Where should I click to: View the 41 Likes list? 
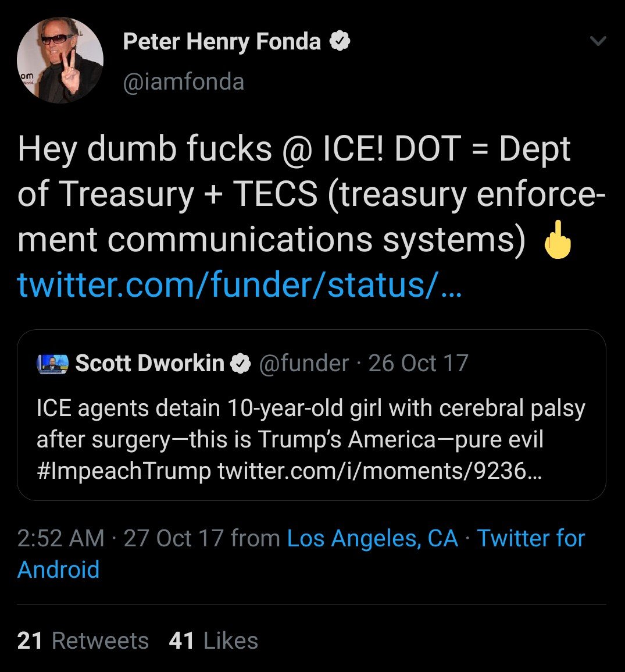click(x=213, y=641)
